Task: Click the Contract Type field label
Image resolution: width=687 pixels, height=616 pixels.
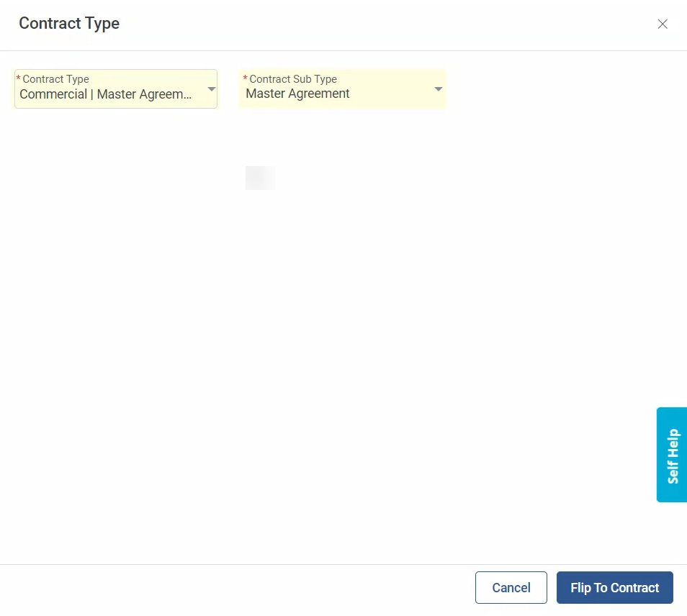Action: point(56,79)
